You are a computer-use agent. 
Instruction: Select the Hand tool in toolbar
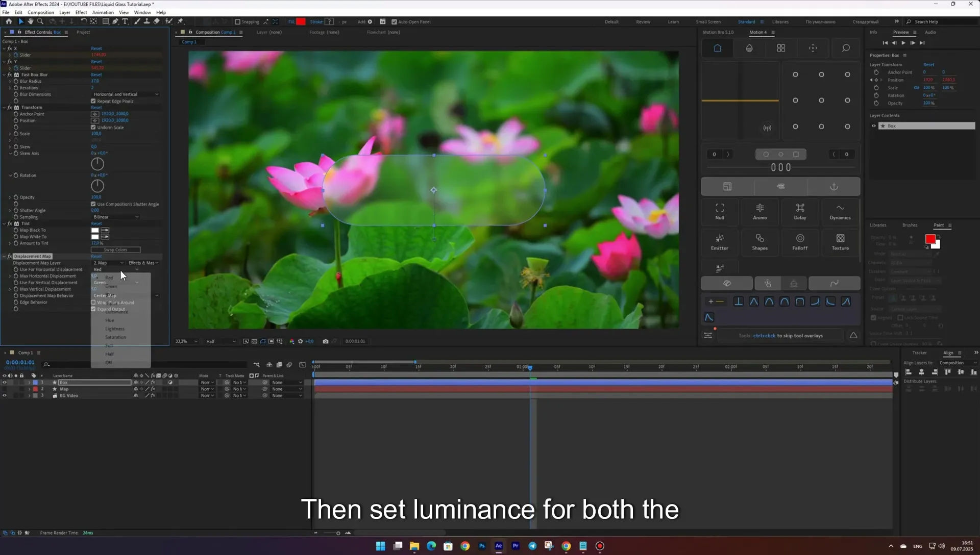31,21
